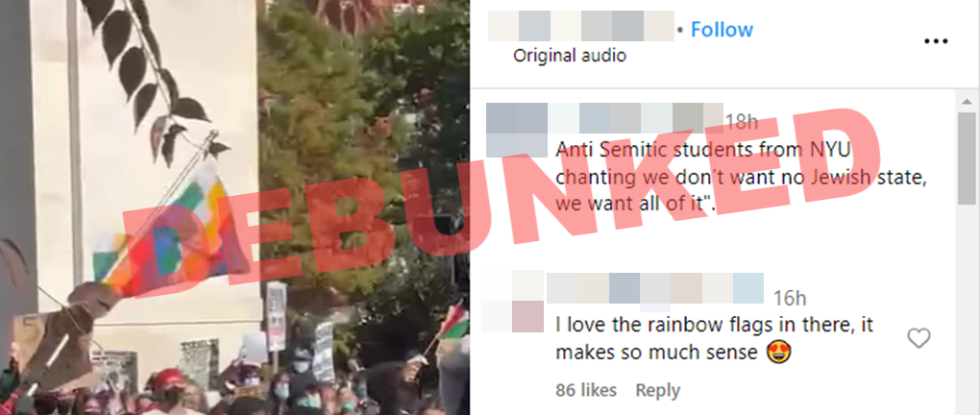This screenshot has height=415, width=980.
Task: Open the second commenter's blurred username
Action: click(655, 288)
